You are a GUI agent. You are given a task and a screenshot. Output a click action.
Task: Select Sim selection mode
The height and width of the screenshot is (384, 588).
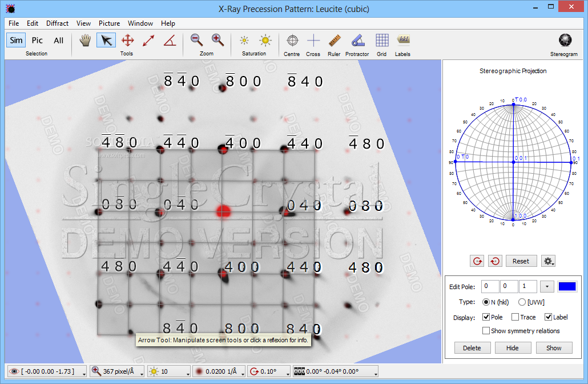pos(16,40)
